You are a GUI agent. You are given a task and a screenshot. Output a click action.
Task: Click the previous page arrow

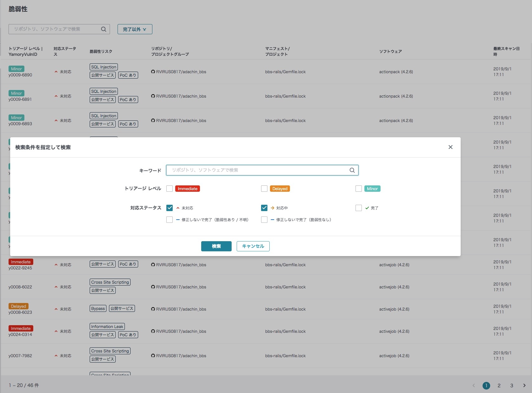click(474, 385)
